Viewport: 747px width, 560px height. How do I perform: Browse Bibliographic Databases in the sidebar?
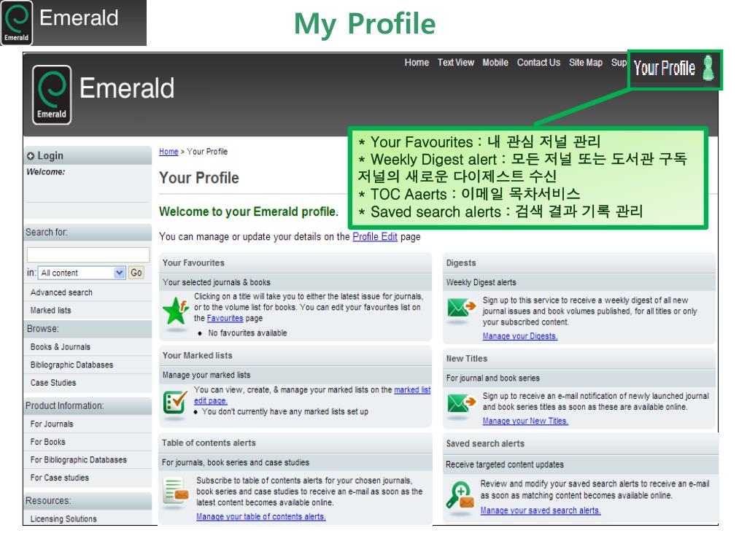point(71,365)
